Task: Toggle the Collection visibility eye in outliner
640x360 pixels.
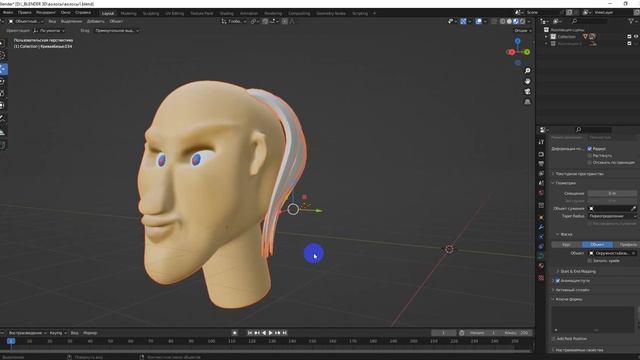Action: coord(636,36)
